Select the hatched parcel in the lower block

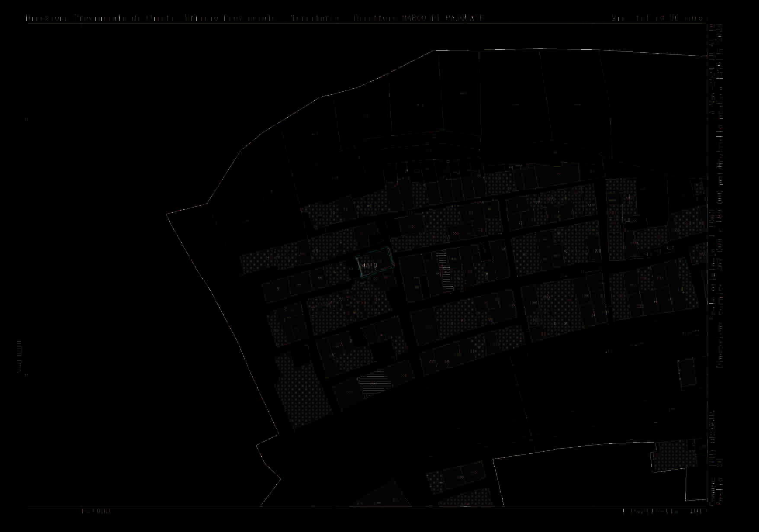pos(374,383)
